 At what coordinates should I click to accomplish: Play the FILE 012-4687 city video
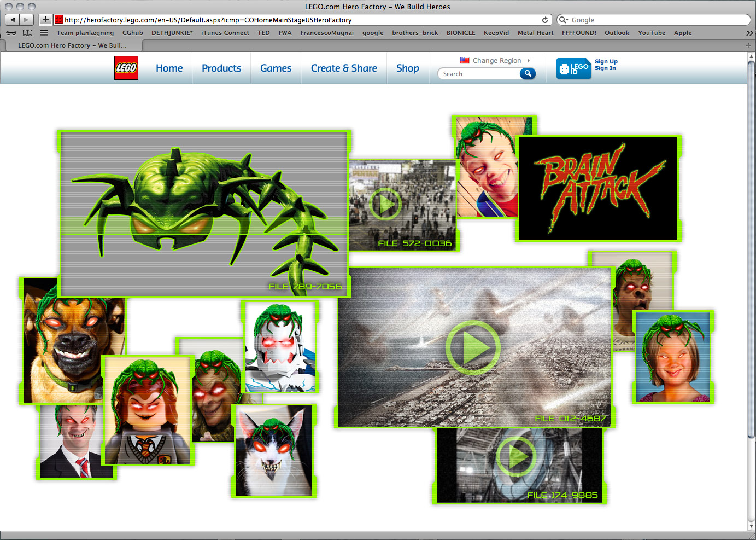click(473, 348)
